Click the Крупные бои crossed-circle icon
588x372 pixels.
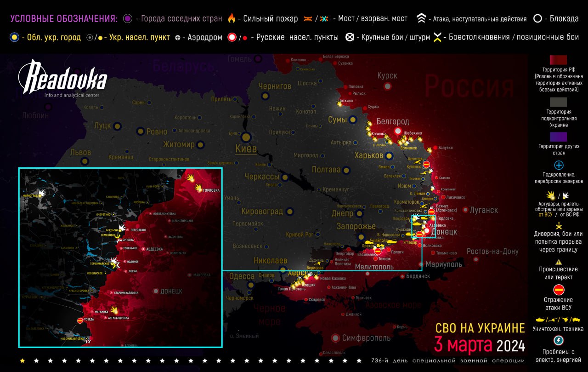350,37
